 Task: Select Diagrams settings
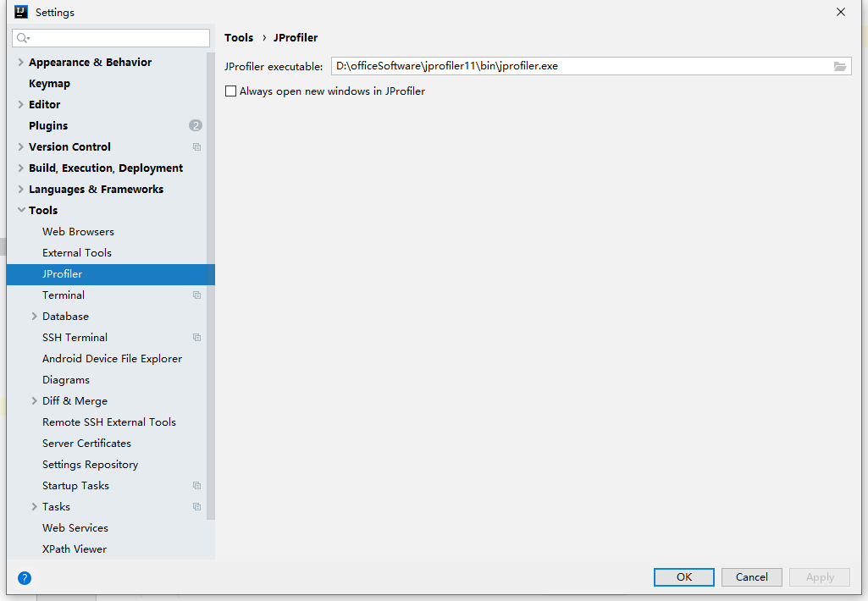[x=66, y=380]
